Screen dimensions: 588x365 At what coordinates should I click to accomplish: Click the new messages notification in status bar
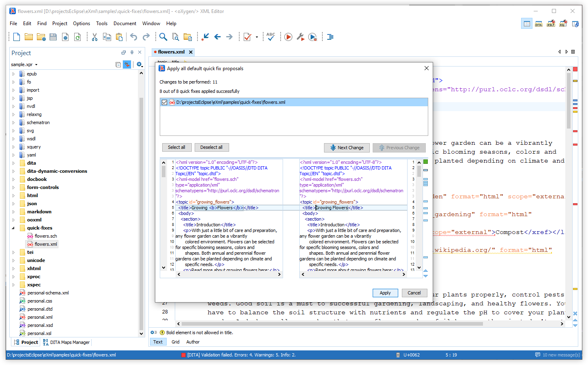(558, 355)
